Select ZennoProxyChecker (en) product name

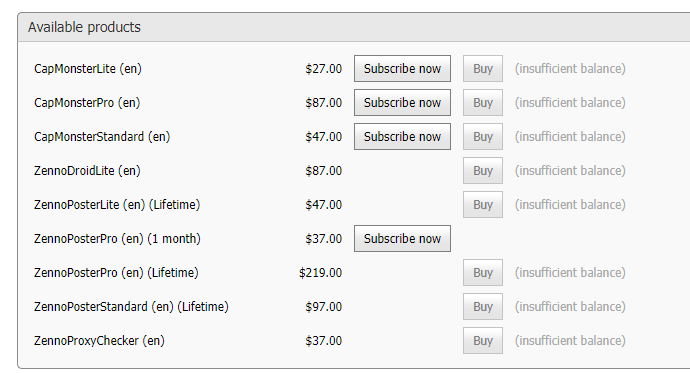pos(99,341)
